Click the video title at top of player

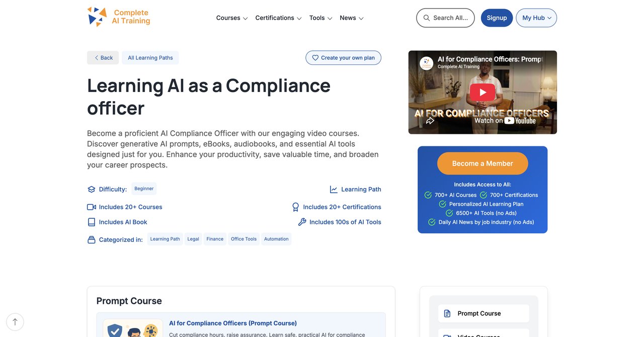pyautogui.click(x=490, y=59)
